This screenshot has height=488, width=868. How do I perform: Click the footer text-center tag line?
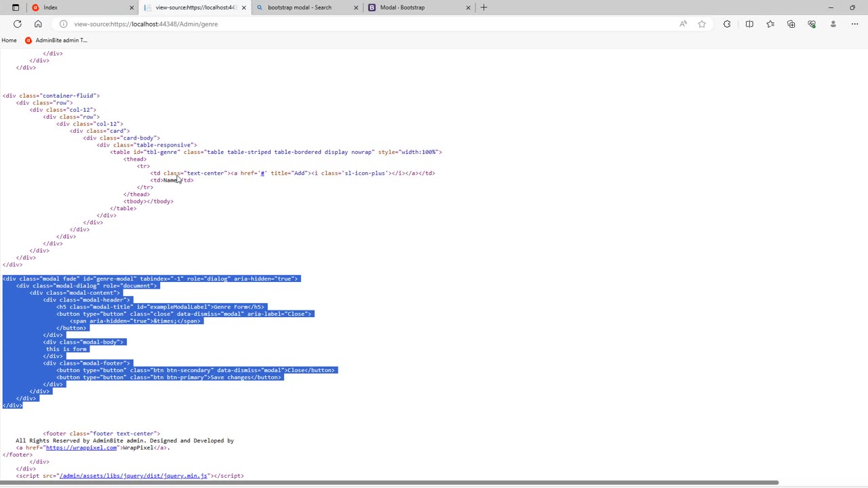pyautogui.click(x=102, y=434)
